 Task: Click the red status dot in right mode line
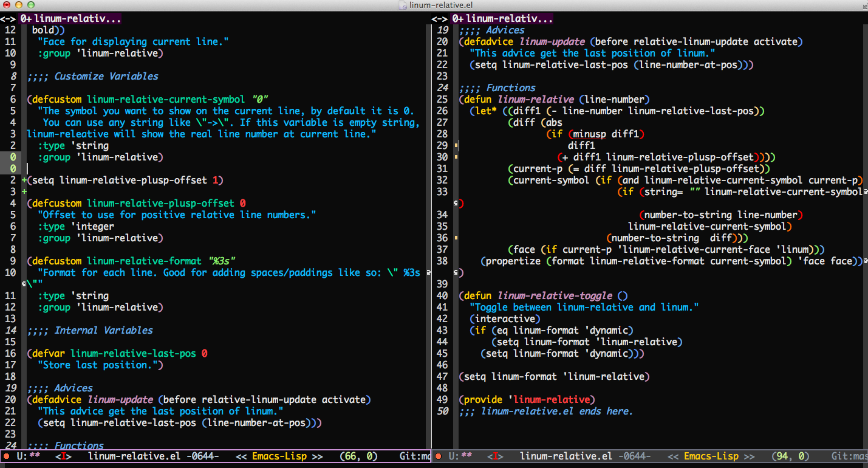(x=439, y=456)
